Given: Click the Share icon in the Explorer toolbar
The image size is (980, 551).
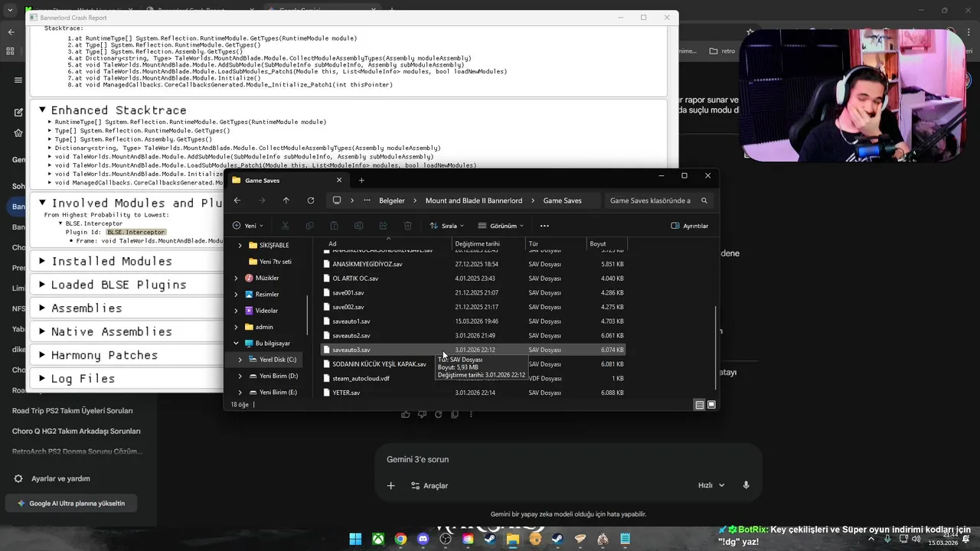Looking at the screenshot, I should (383, 226).
